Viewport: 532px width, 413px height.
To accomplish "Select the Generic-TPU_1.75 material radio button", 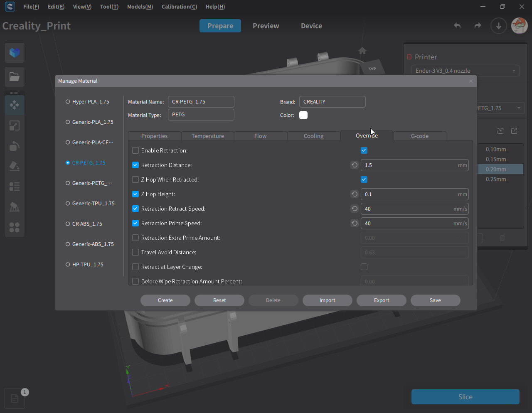I will coord(68,204).
